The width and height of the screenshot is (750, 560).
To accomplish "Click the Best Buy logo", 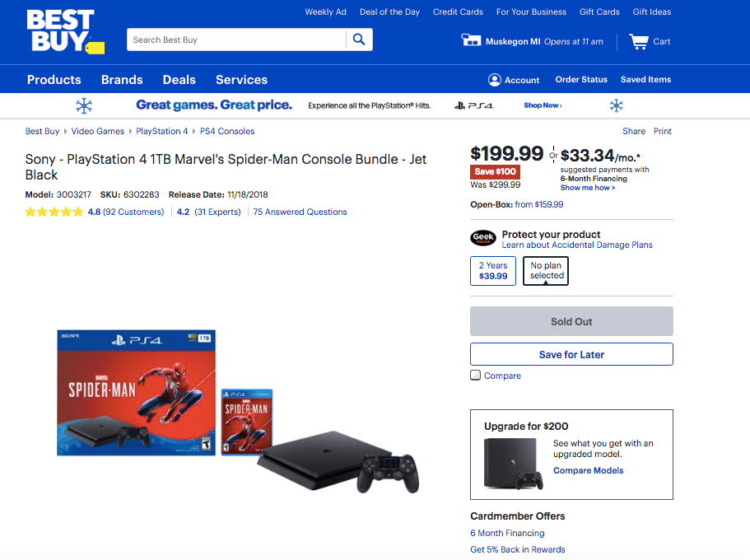I will [x=63, y=32].
